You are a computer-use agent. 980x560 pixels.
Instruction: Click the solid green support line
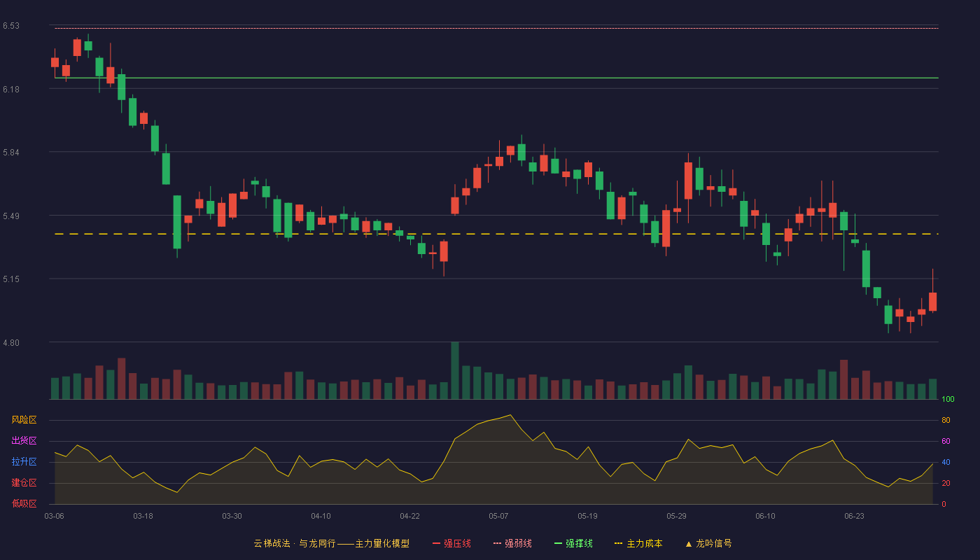(496, 78)
